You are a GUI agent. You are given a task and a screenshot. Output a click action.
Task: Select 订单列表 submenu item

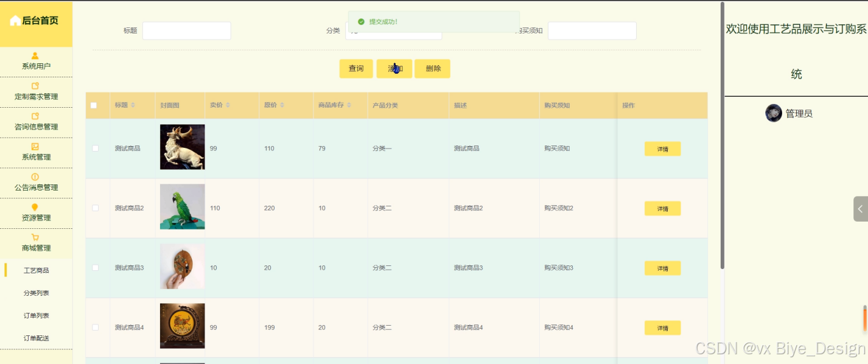[36, 315]
